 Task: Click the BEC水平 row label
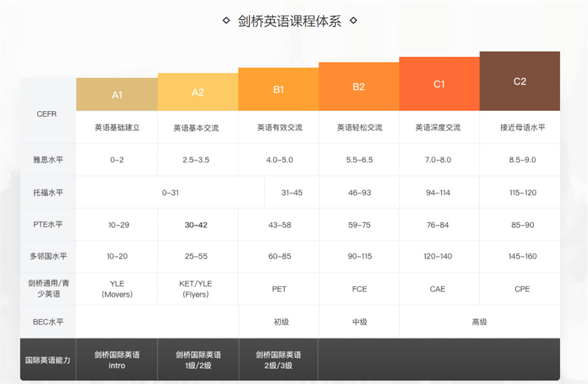(x=48, y=322)
